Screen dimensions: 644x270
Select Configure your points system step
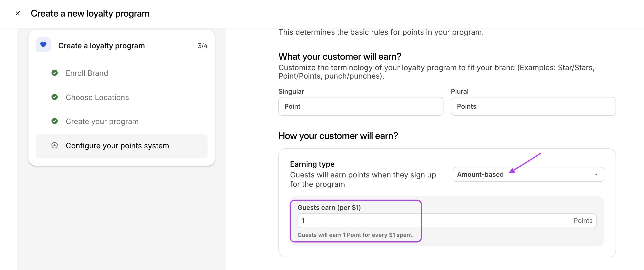click(117, 146)
